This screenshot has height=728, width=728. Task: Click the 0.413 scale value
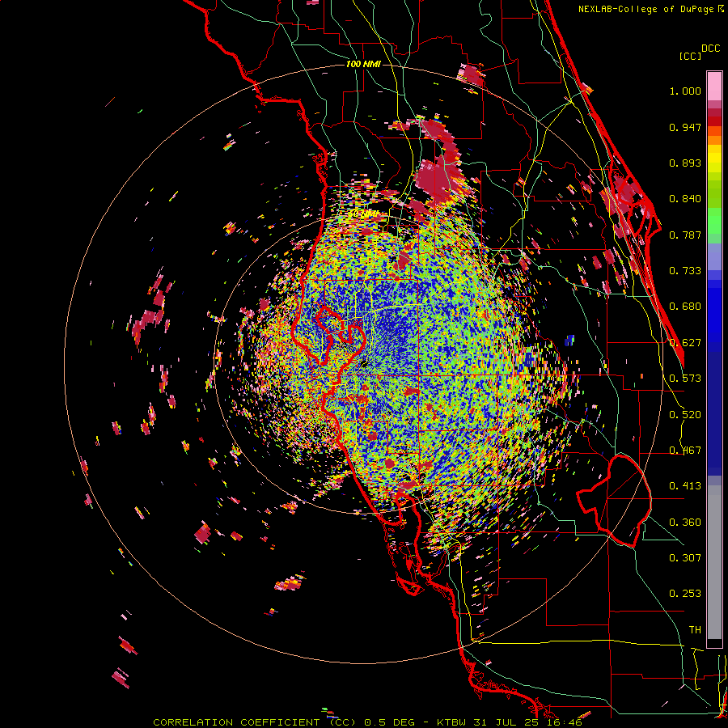click(x=685, y=486)
